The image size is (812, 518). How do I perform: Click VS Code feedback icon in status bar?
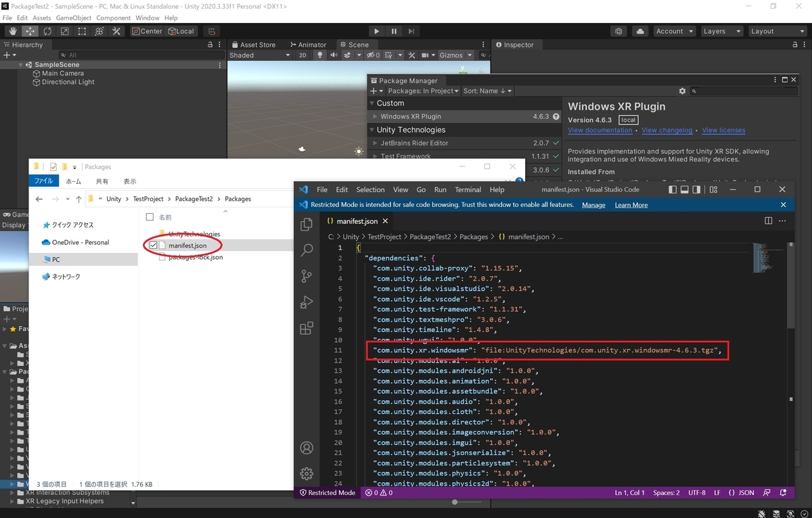point(767,493)
